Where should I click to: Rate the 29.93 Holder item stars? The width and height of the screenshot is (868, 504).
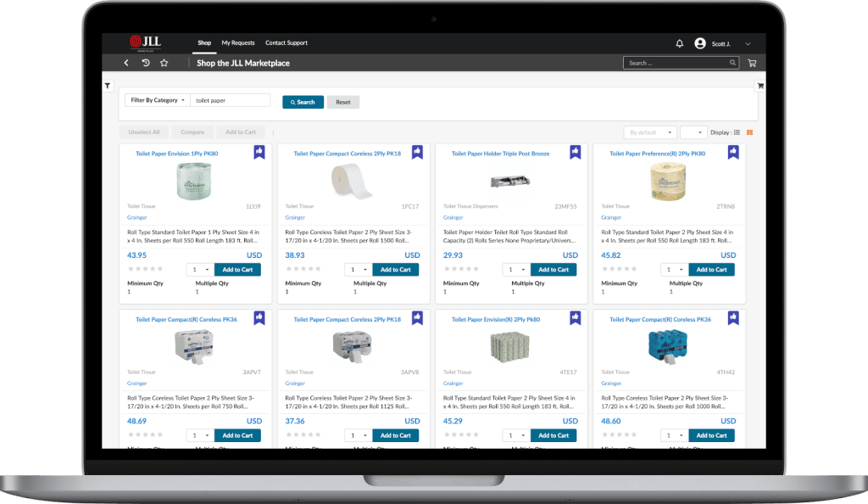461,269
